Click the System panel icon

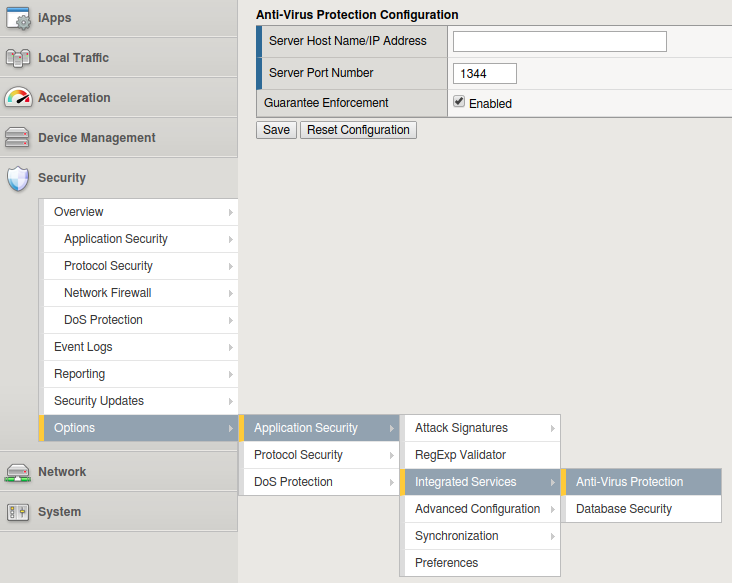click(18, 512)
